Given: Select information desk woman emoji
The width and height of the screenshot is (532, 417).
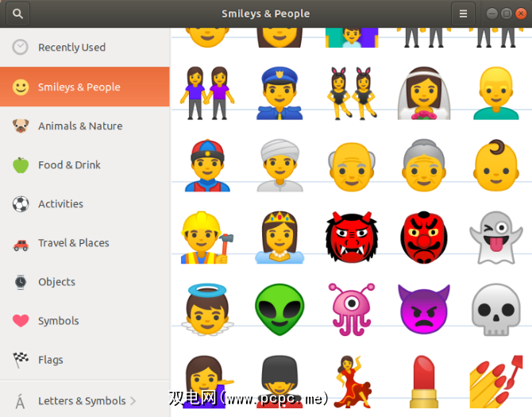Looking at the screenshot, I should point(207,382).
